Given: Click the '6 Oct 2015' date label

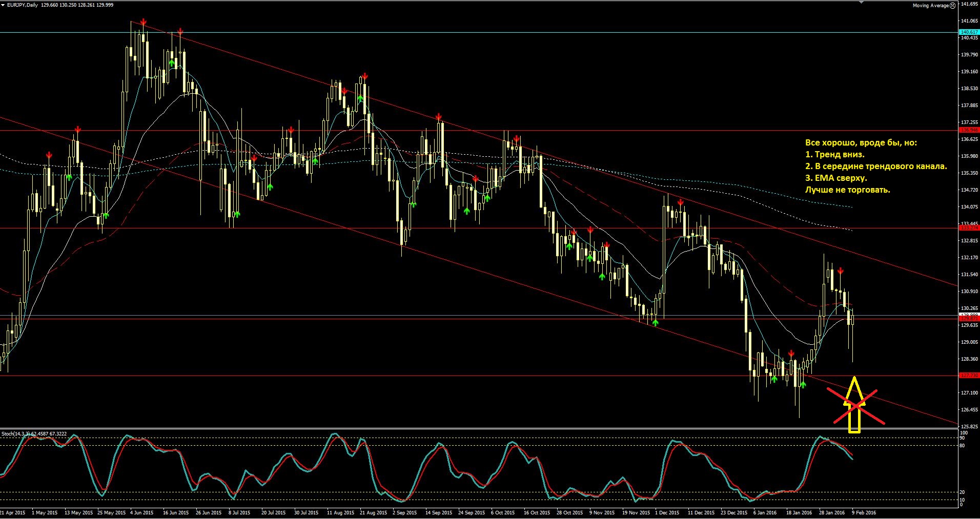Looking at the screenshot, I should click(x=503, y=512).
